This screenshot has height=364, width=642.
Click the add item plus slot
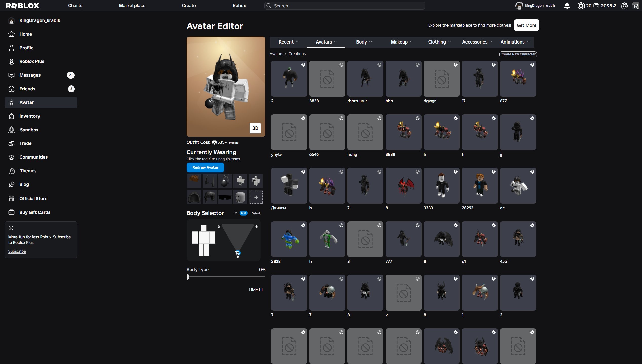tap(256, 197)
